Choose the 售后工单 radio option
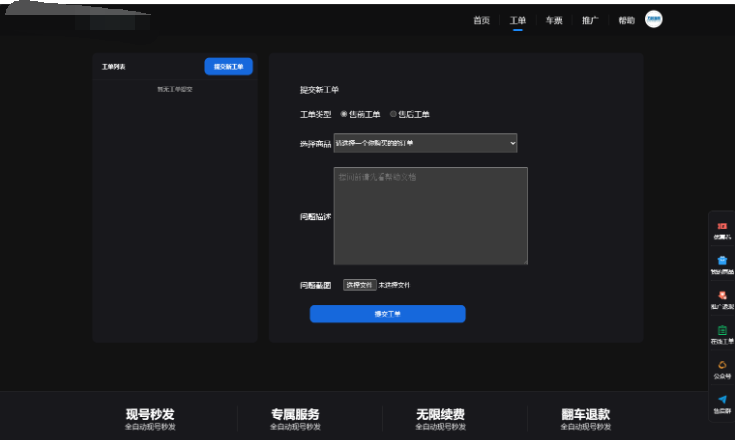Screen dimensions: 735x440 click(x=393, y=114)
